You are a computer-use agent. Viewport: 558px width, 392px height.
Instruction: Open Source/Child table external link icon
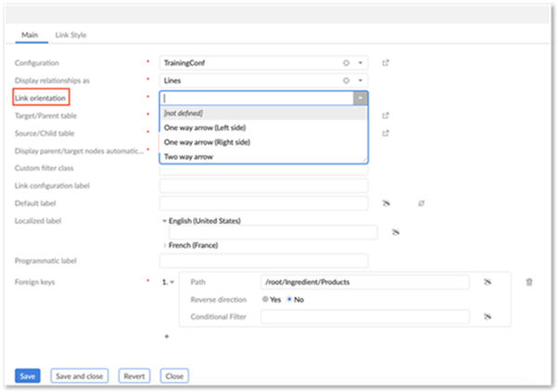tap(385, 133)
